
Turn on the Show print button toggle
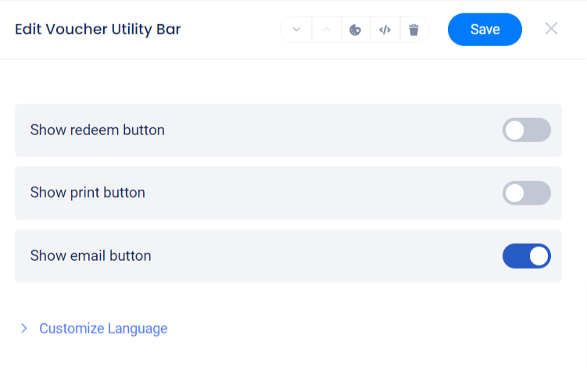[526, 193]
